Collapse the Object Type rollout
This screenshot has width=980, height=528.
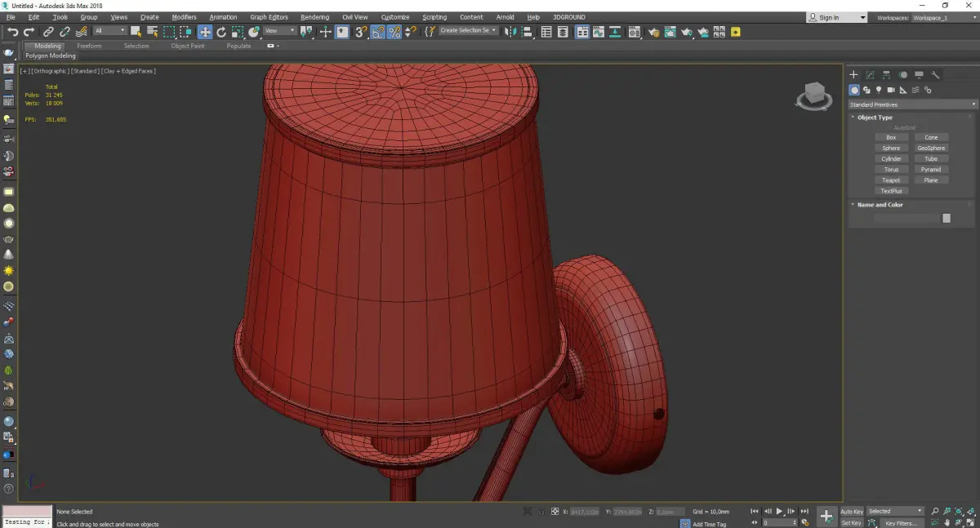(875, 118)
